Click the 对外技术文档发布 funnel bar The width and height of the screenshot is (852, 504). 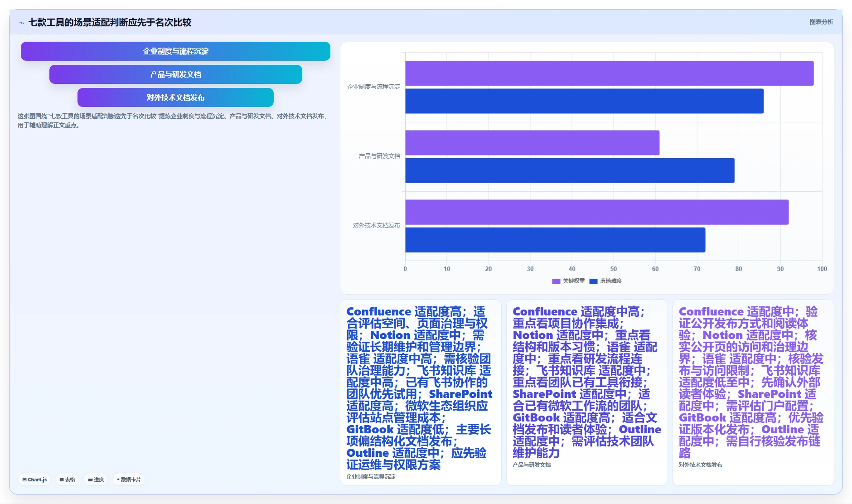[175, 97]
